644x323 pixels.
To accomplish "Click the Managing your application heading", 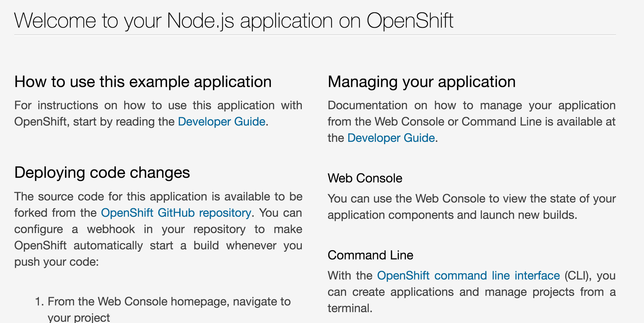I will 421,82.
